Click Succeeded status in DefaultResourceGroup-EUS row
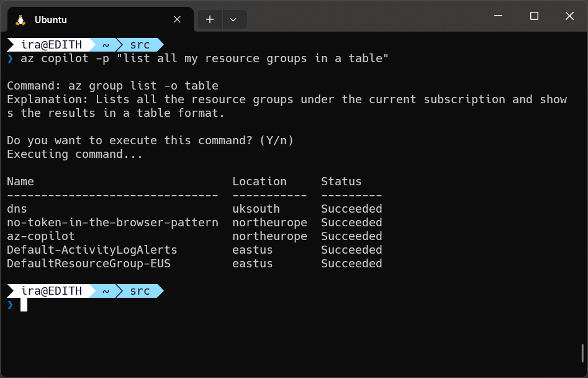This screenshot has height=378, width=588. coord(352,264)
